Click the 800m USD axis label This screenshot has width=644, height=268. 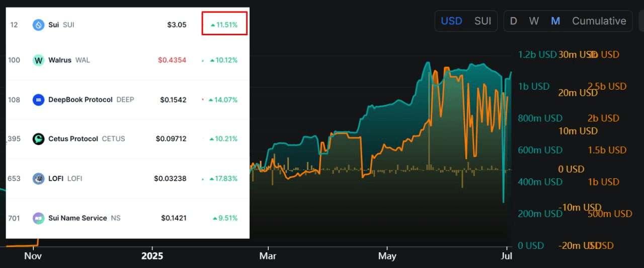pyautogui.click(x=540, y=118)
